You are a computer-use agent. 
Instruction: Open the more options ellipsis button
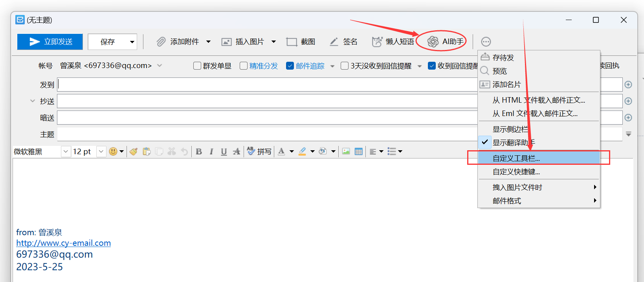tap(486, 42)
